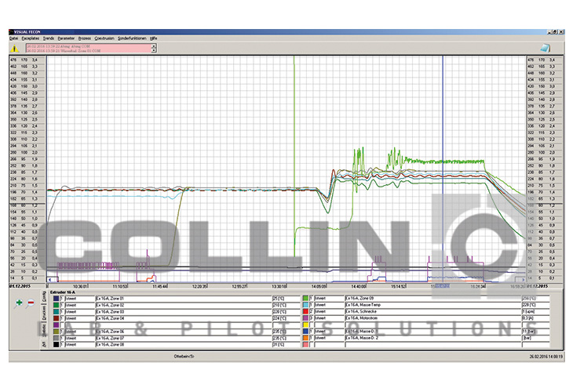573x392 pixels.
Task: Click purple swatch of empty left row
Action: pyautogui.click(x=56, y=325)
